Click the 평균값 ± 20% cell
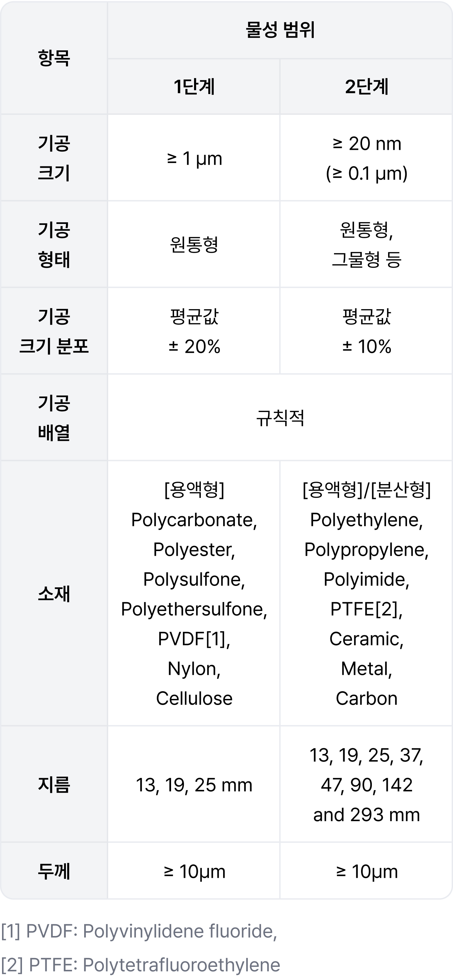 (194, 331)
